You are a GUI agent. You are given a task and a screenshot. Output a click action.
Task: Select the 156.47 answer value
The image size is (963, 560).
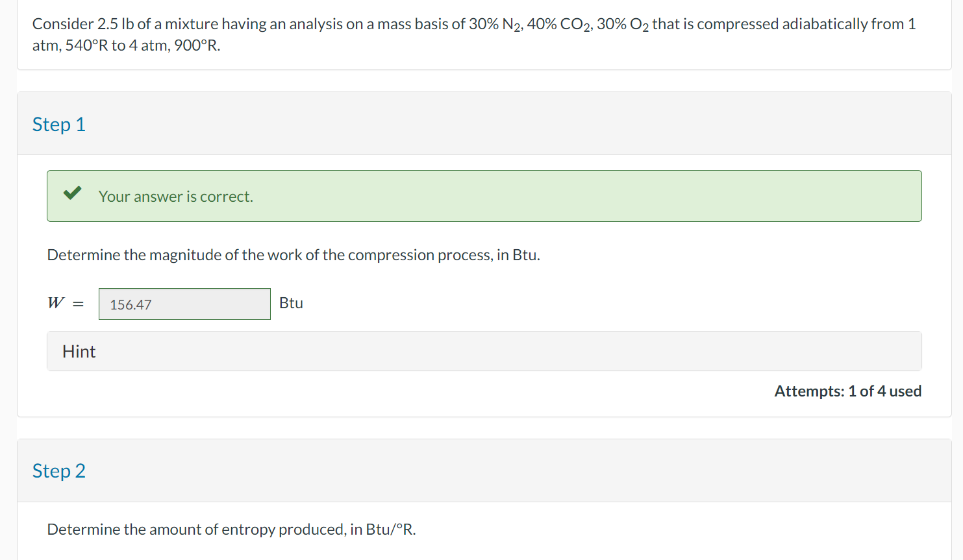(x=129, y=304)
